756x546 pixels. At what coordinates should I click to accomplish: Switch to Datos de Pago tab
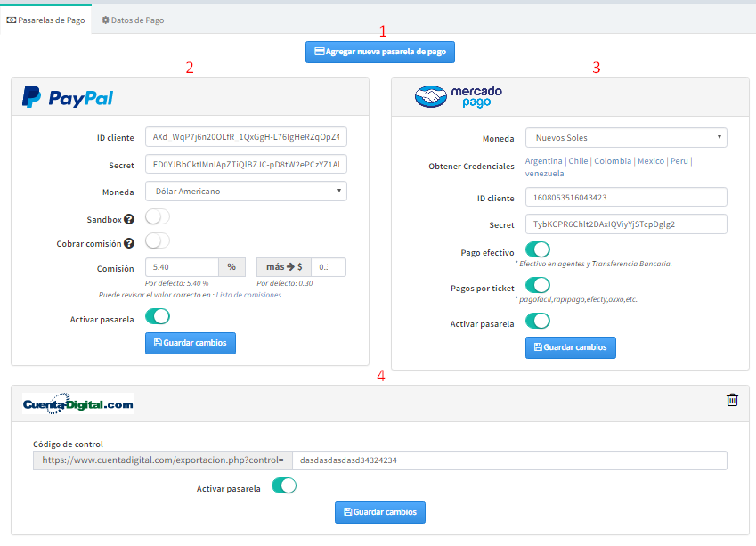point(133,20)
